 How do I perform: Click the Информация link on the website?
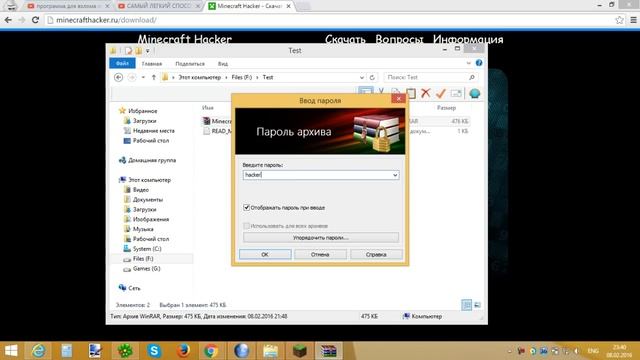tap(468, 39)
